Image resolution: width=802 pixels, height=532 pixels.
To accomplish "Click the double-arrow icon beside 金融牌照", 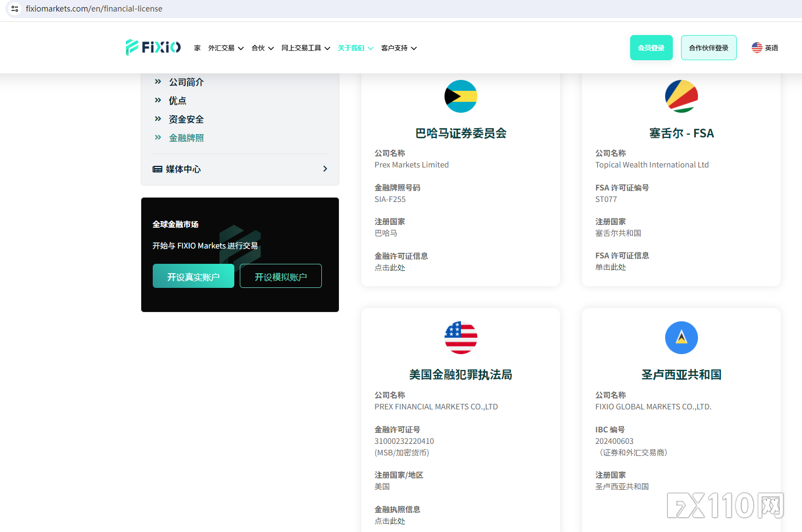I will pos(158,137).
